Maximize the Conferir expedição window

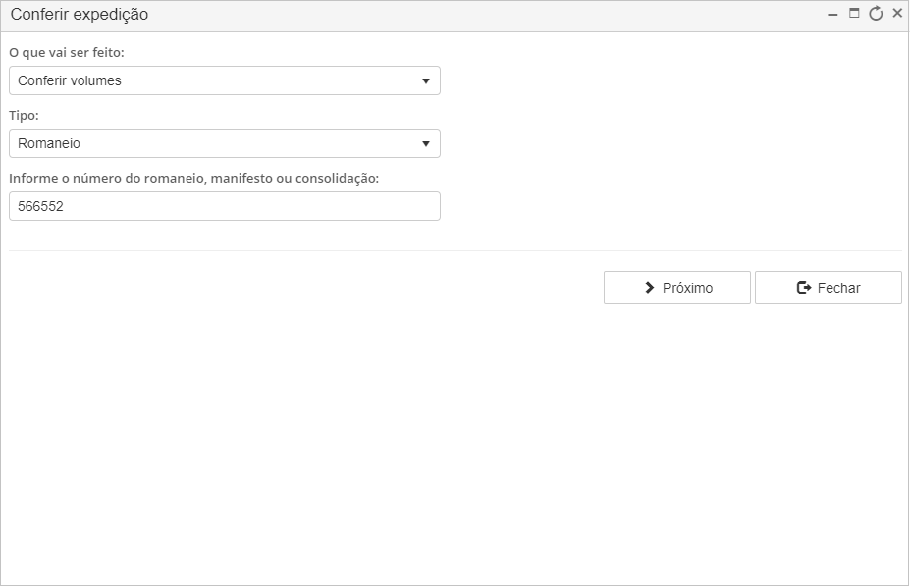click(854, 13)
